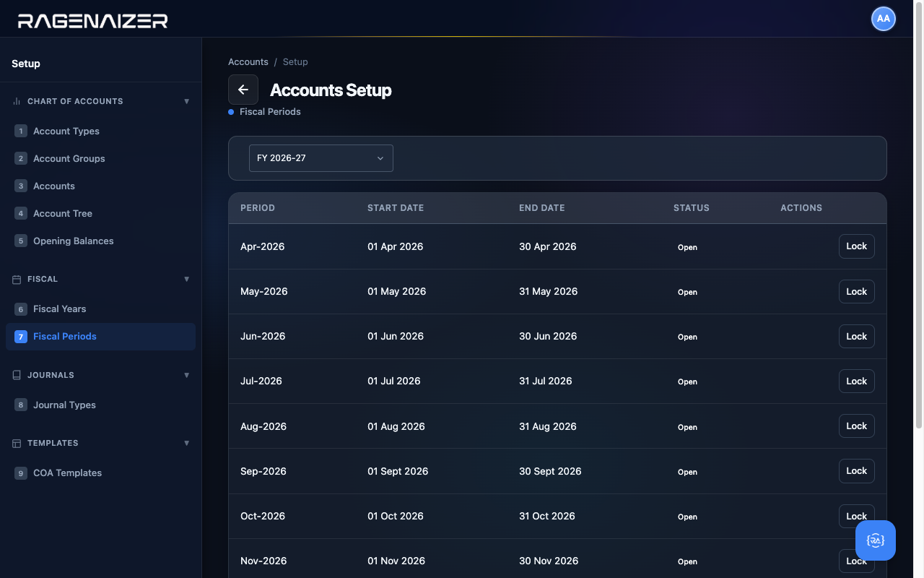Click the Open status of Apr-2026

687,247
